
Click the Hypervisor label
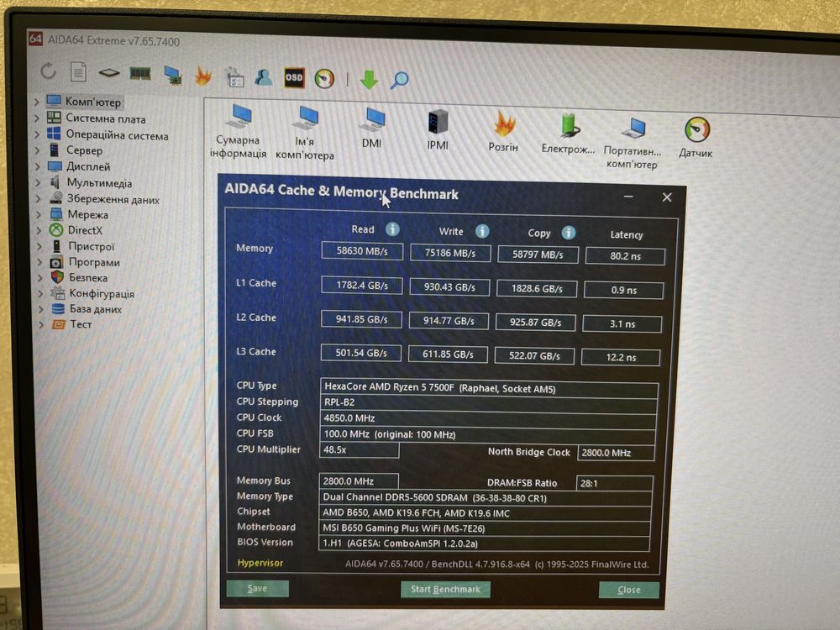tap(260, 563)
